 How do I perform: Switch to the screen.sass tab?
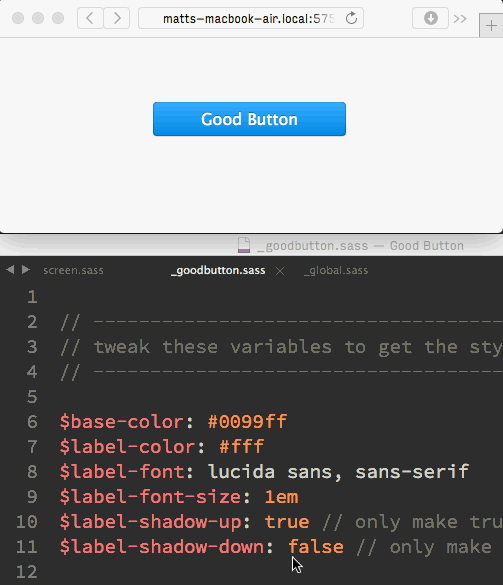click(x=73, y=270)
